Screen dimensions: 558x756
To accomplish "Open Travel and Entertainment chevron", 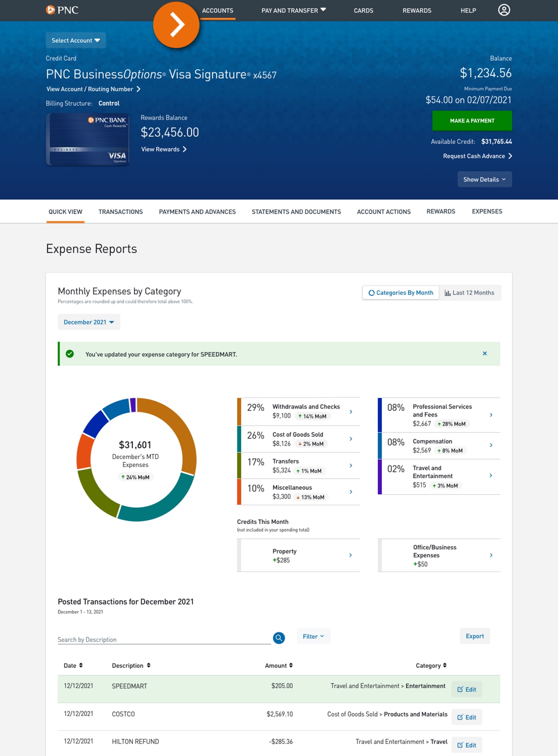I will point(491,476).
